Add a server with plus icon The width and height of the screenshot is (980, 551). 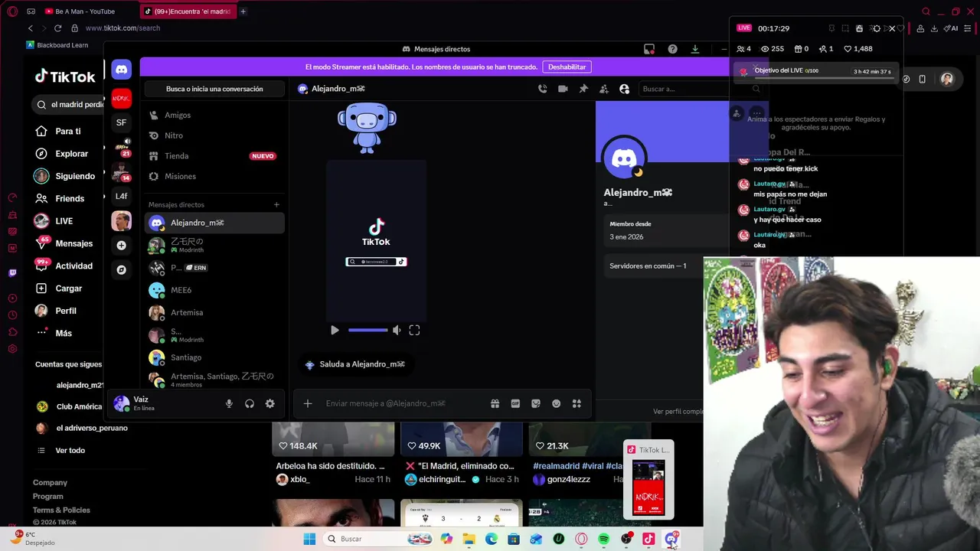click(x=121, y=246)
